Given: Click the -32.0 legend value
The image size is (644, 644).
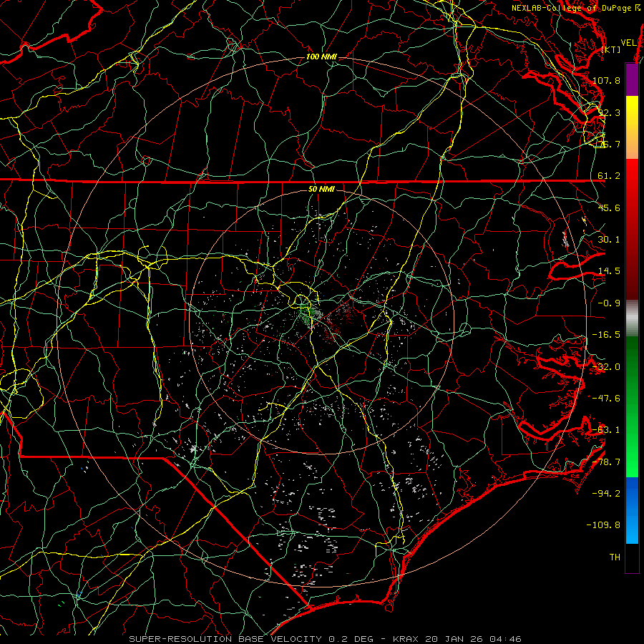Looking at the screenshot, I should [x=606, y=367].
